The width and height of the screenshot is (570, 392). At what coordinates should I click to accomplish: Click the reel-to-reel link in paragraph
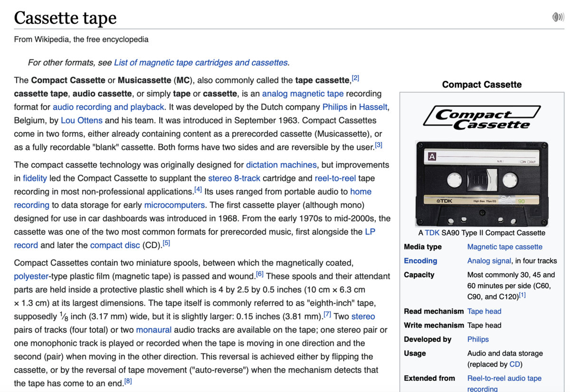tap(336, 178)
